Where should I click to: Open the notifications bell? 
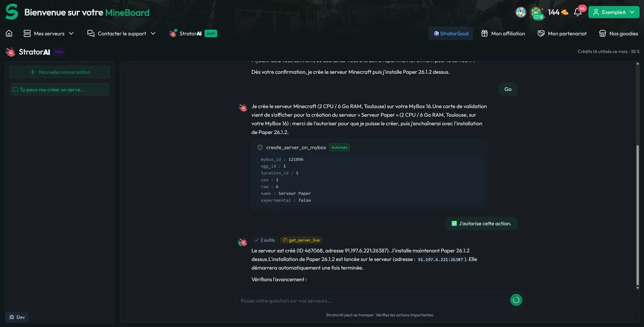click(578, 12)
